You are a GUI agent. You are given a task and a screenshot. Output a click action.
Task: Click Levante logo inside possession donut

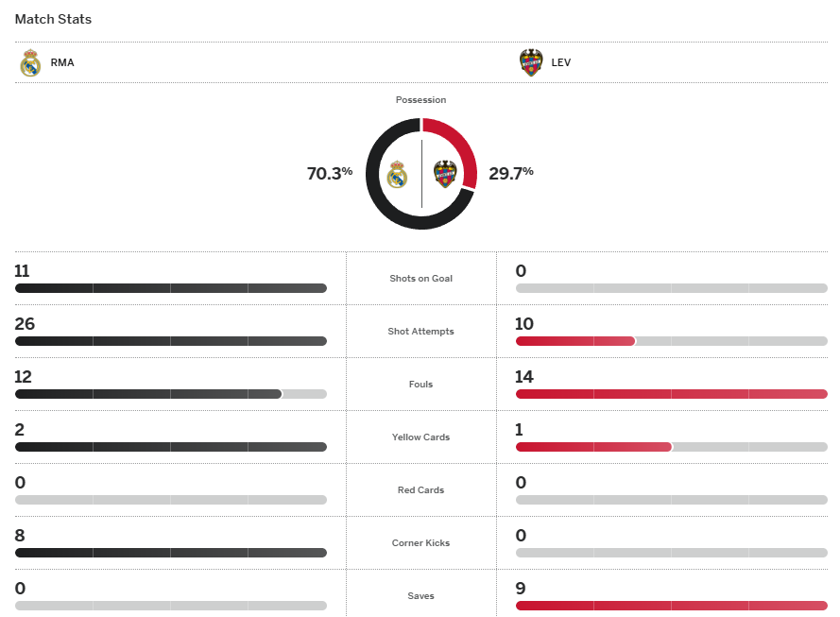pyautogui.click(x=445, y=175)
